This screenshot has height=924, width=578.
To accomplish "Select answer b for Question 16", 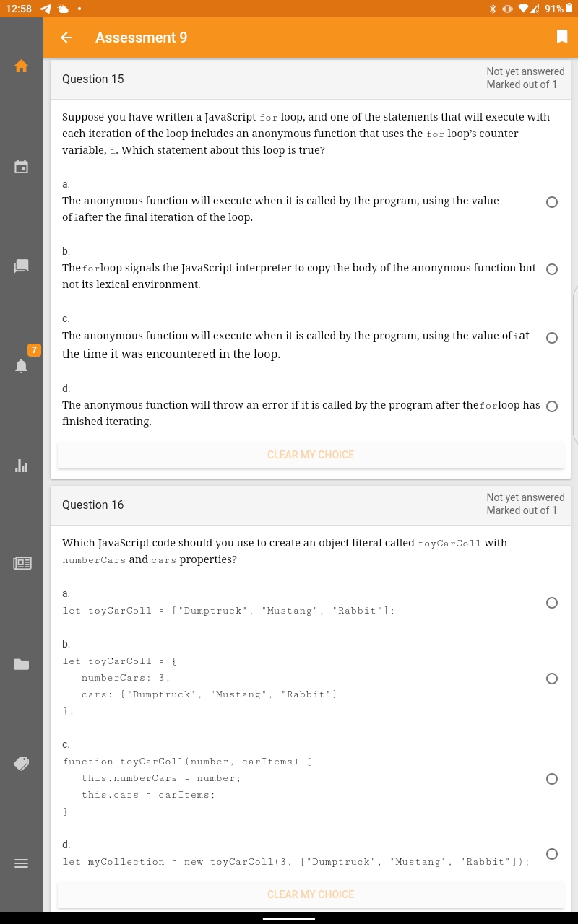I will (x=552, y=679).
